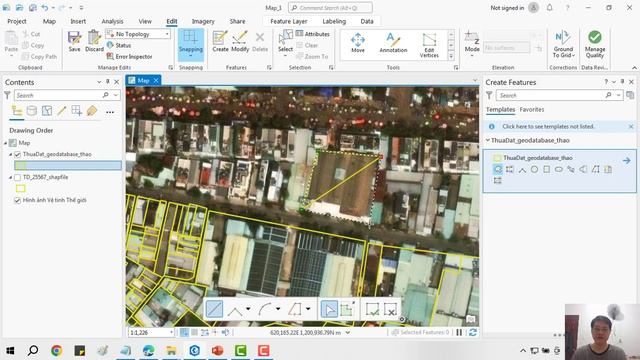The image size is (640, 360).
Task: Open Arc Segment dropdown arrow
Action: click(278, 309)
